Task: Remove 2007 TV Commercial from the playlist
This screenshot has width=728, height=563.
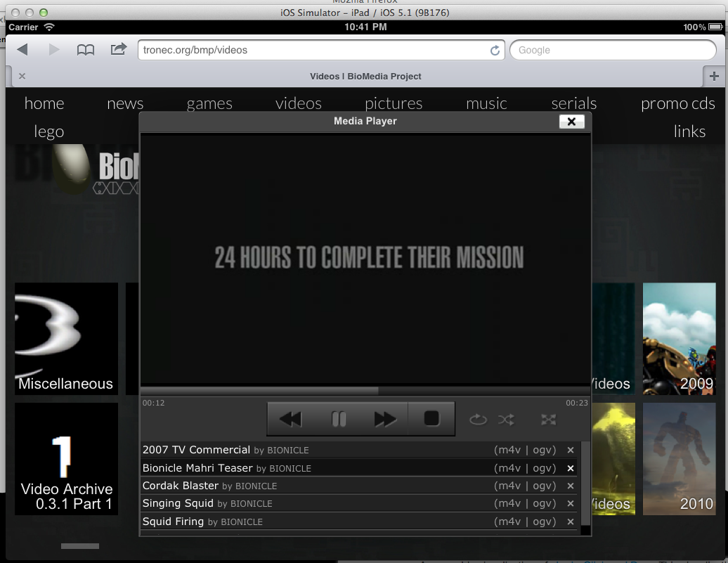Action: (570, 450)
